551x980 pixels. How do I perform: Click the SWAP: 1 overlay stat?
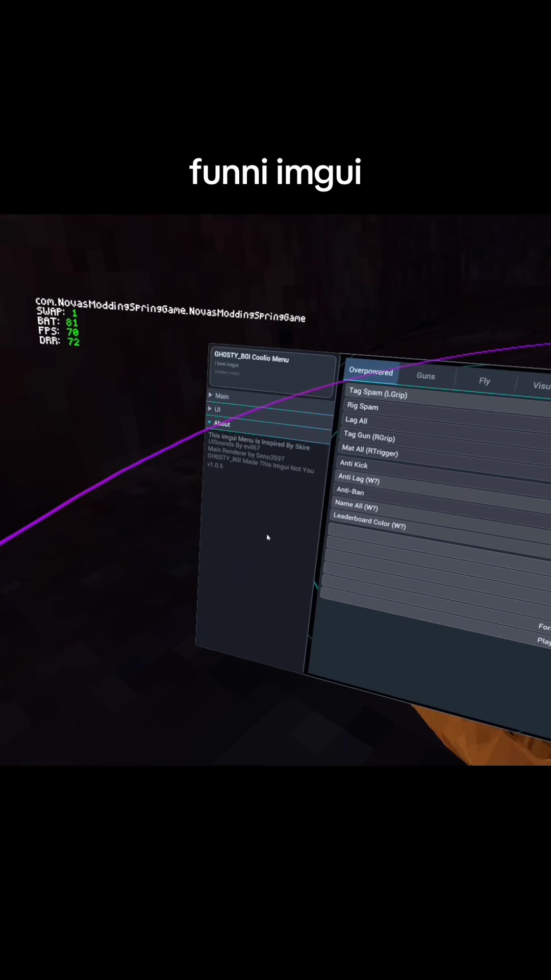click(57, 312)
